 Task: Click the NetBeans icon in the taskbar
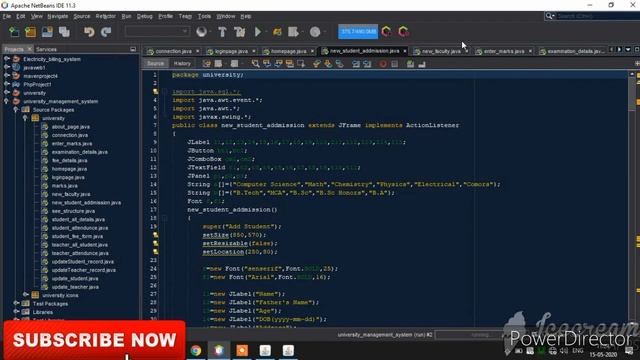[x=219, y=351]
